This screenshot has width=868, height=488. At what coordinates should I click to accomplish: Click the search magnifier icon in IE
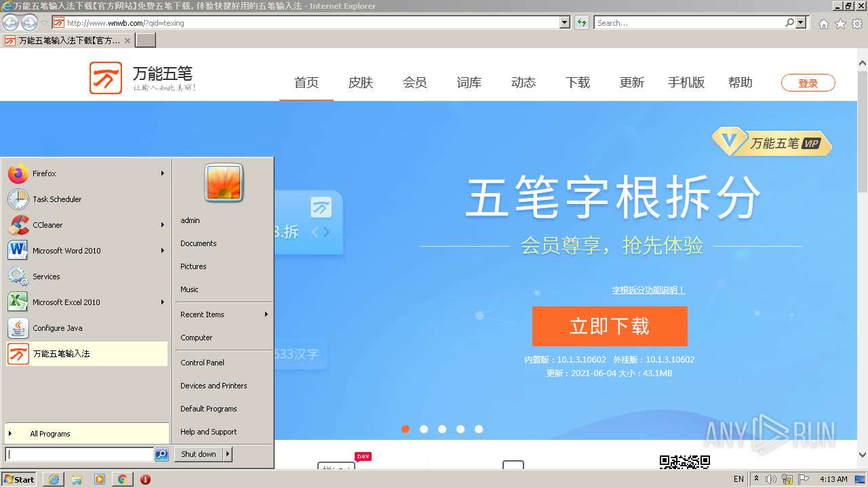pos(789,22)
